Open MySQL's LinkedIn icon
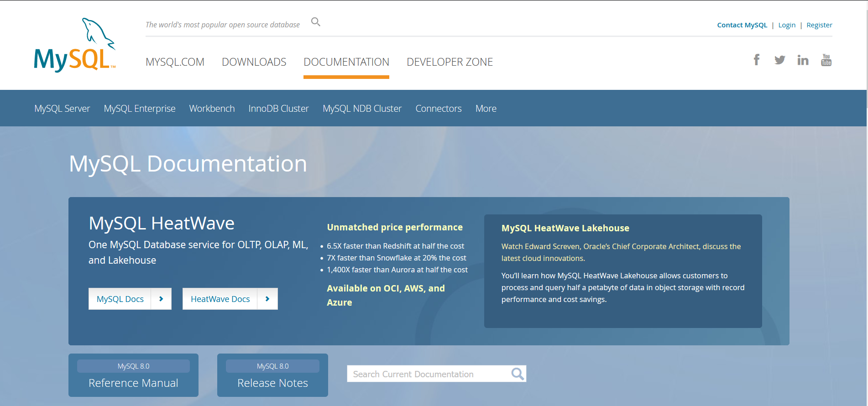This screenshot has height=406, width=868. [x=803, y=60]
